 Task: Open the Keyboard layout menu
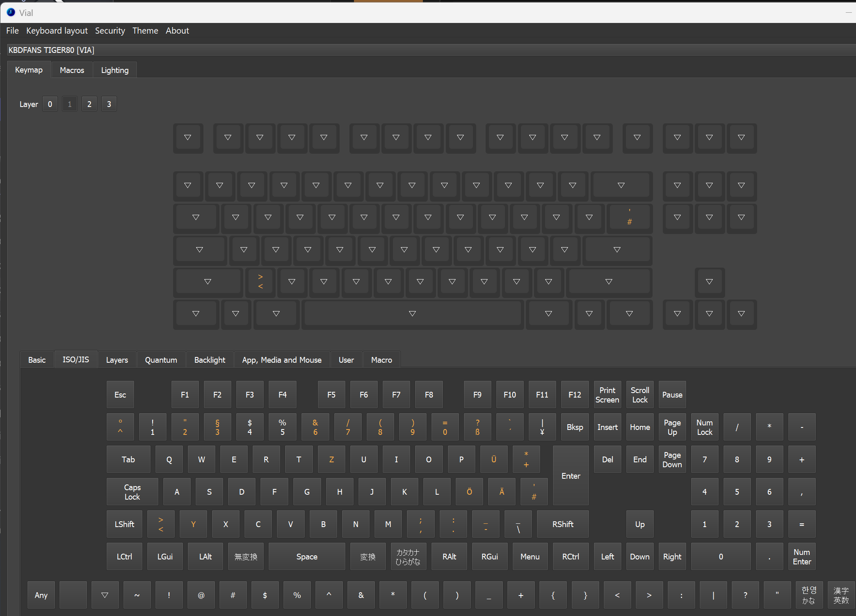tap(57, 31)
